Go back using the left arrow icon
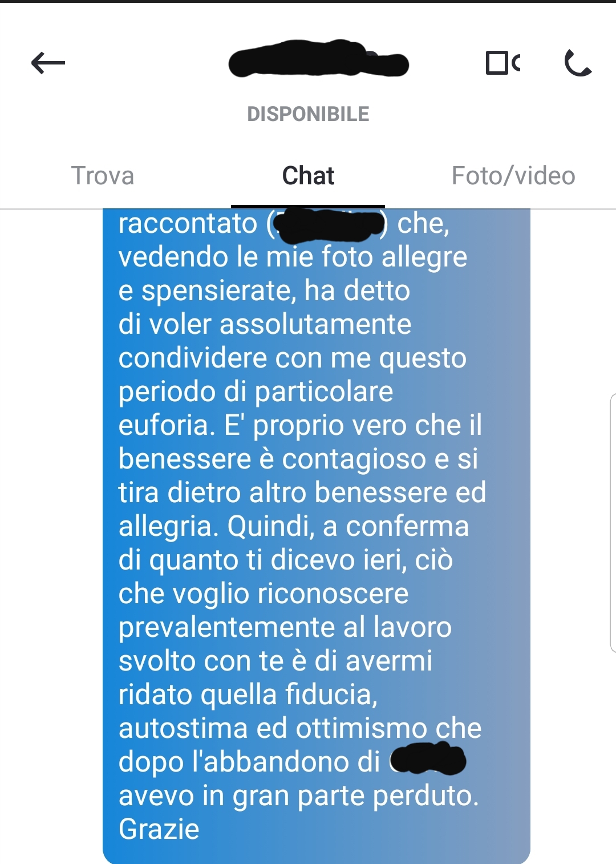The height and width of the screenshot is (864, 616). [x=48, y=63]
